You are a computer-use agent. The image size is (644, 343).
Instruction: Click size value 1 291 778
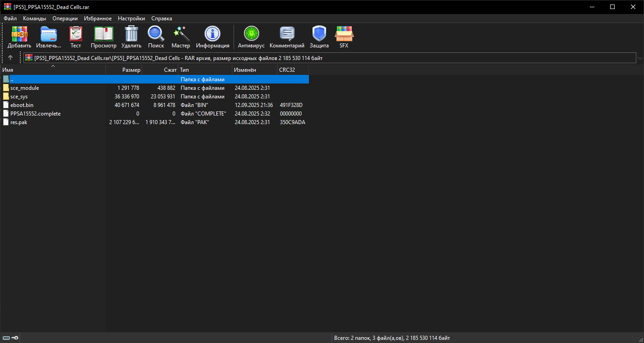click(x=128, y=88)
